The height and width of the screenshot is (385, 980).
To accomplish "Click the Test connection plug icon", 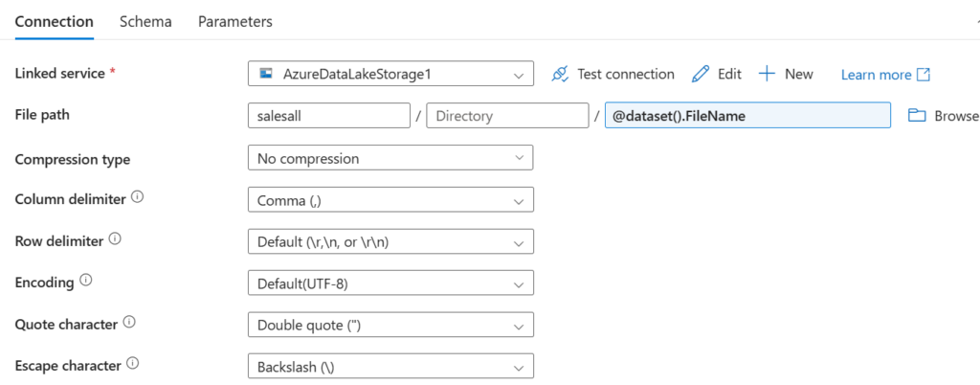I will (x=561, y=75).
